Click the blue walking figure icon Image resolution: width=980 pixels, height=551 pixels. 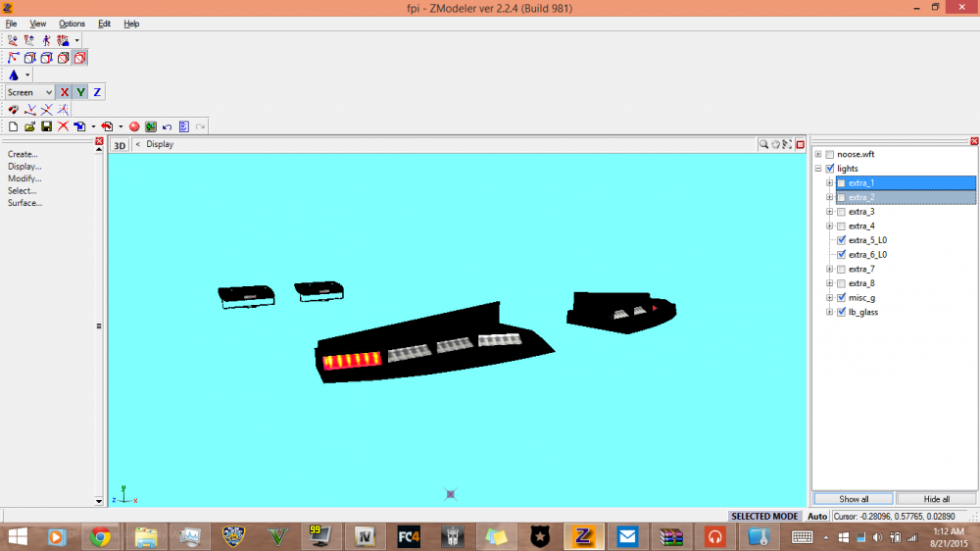click(x=46, y=40)
